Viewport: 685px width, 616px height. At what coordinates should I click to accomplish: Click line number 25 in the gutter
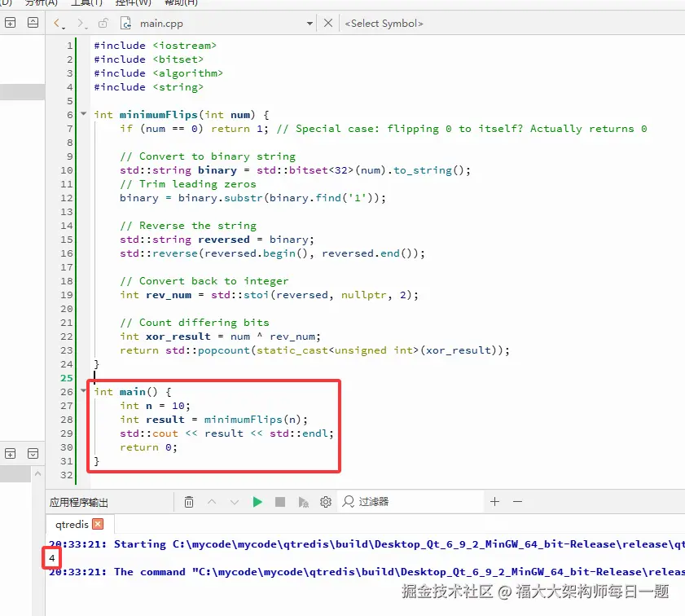[67, 378]
